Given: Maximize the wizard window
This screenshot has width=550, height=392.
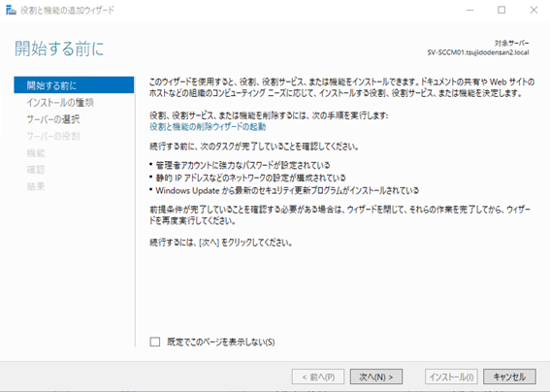Looking at the screenshot, I should pyautogui.click(x=501, y=10).
